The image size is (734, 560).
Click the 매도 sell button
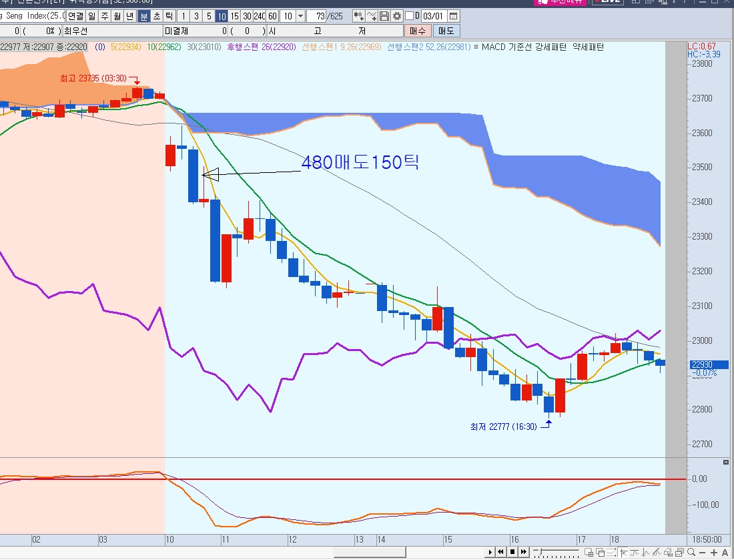click(446, 31)
